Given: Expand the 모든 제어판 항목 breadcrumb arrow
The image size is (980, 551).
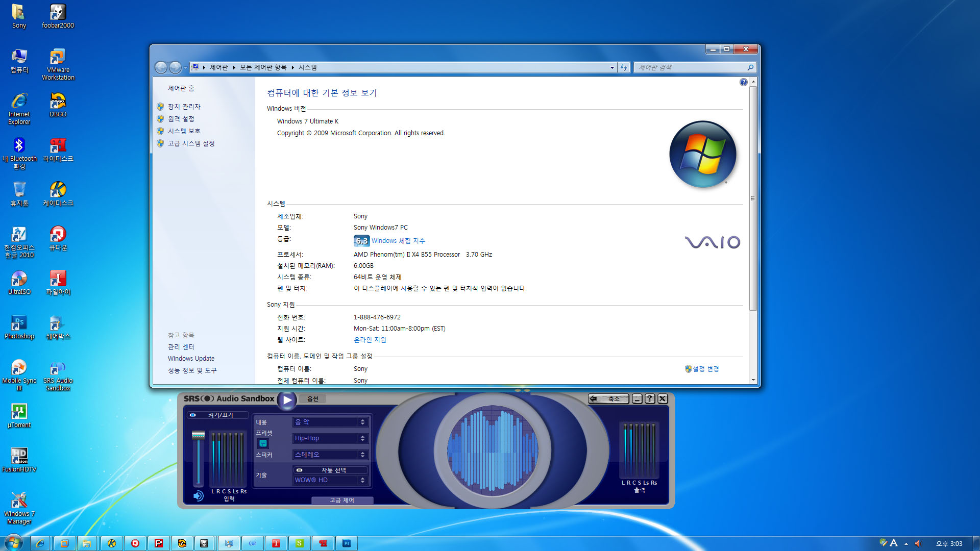Looking at the screenshot, I should pos(293,67).
